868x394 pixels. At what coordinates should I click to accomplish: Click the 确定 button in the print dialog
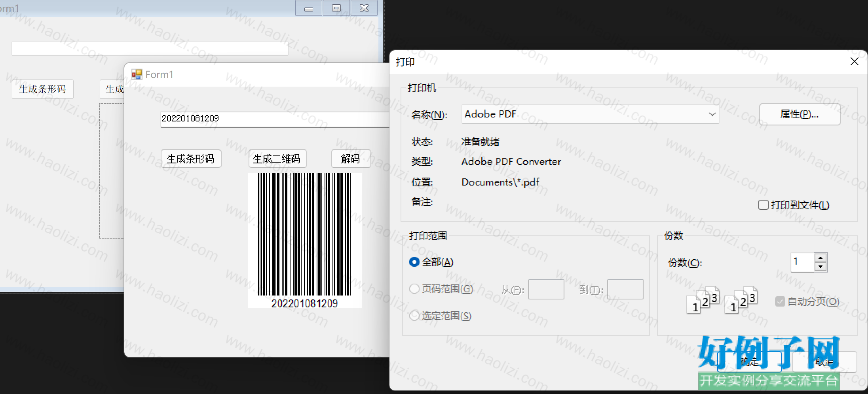[749, 362]
